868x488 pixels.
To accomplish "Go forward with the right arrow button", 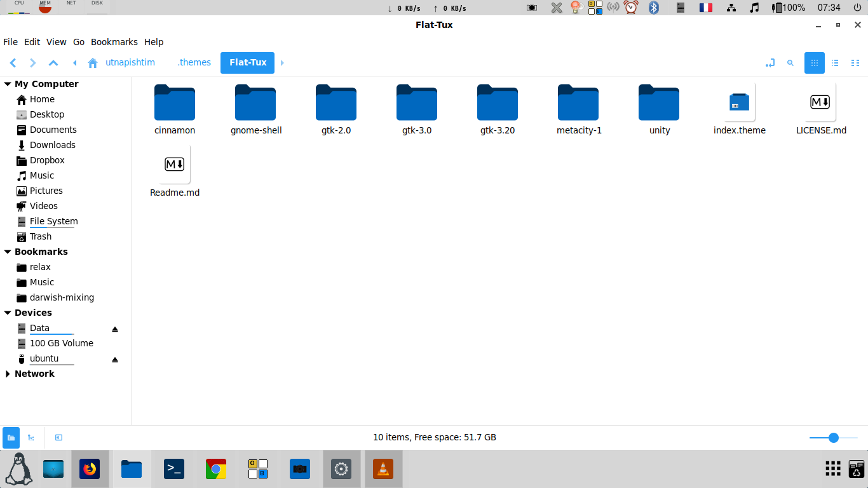I will point(33,63).
